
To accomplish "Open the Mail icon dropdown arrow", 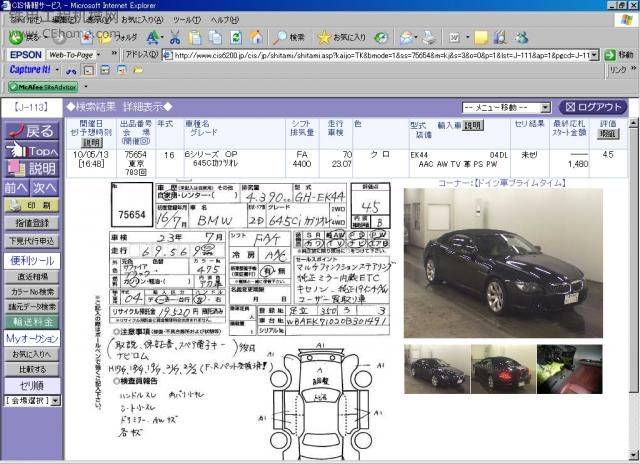I will 416,37.
